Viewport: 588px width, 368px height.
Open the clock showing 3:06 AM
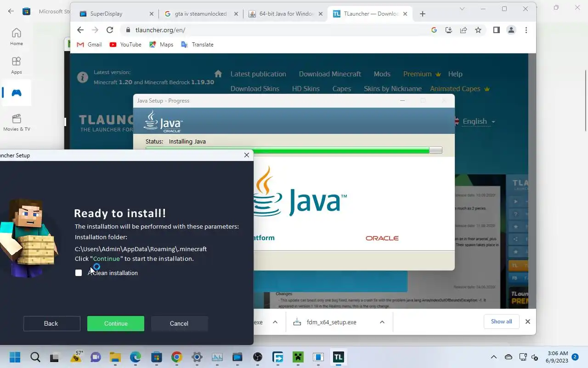[x=558, y=357]
